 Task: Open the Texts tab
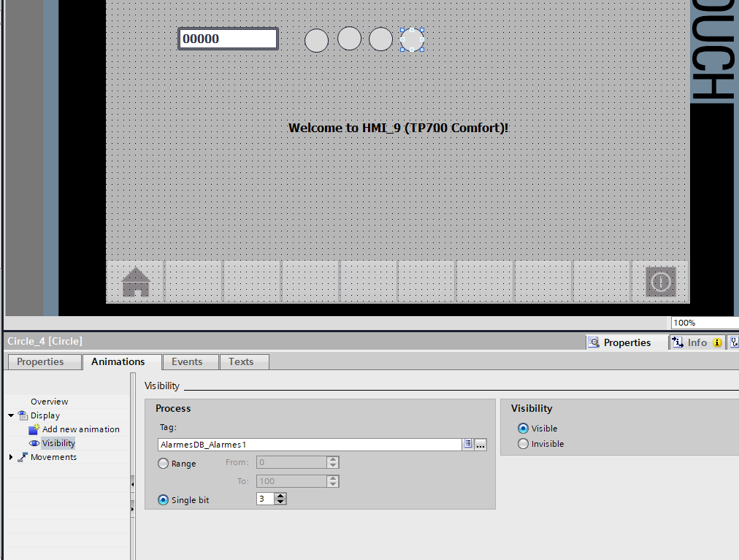point(241,361)
